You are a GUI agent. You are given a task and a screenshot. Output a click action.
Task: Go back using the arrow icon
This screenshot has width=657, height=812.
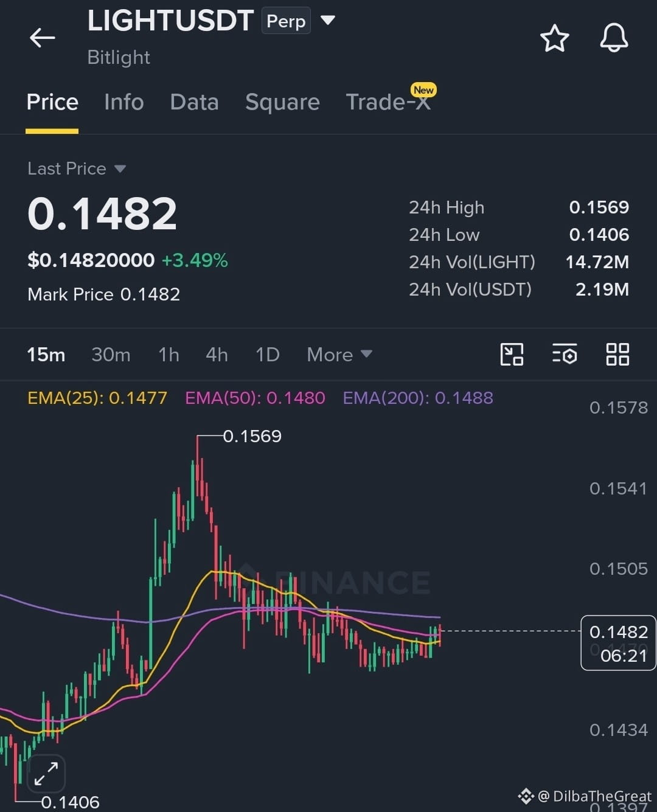pyautogui.click(x=42, y=38)
